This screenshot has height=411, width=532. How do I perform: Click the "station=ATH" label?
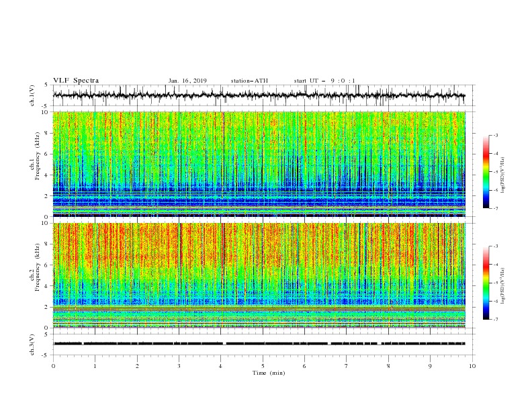click(249, 81)
